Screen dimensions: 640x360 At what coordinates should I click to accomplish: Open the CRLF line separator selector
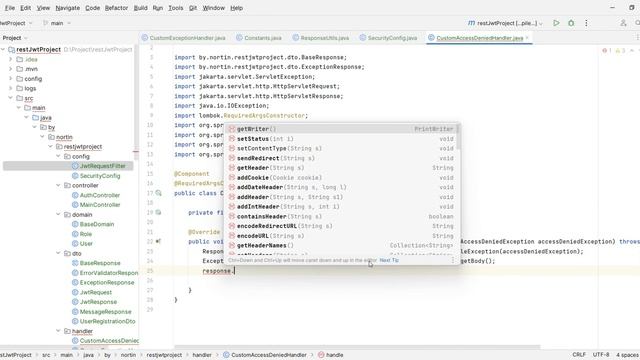point(579,355)
